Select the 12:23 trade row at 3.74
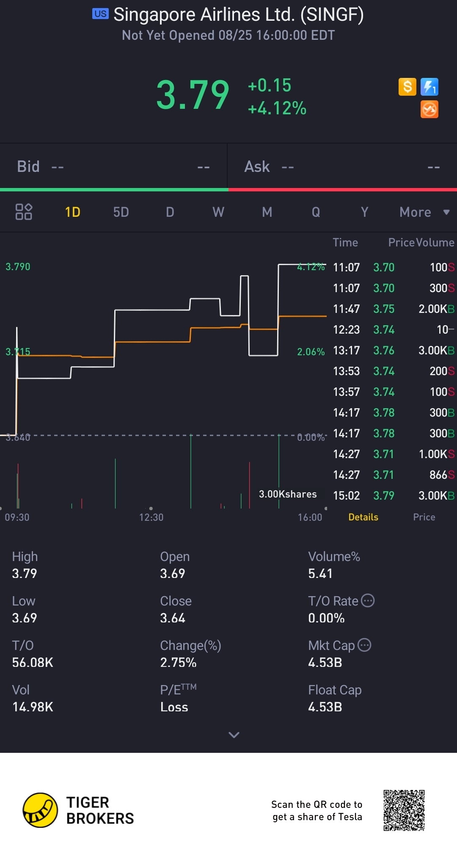The width and height of the screenshot is (457, 868). 394,329
